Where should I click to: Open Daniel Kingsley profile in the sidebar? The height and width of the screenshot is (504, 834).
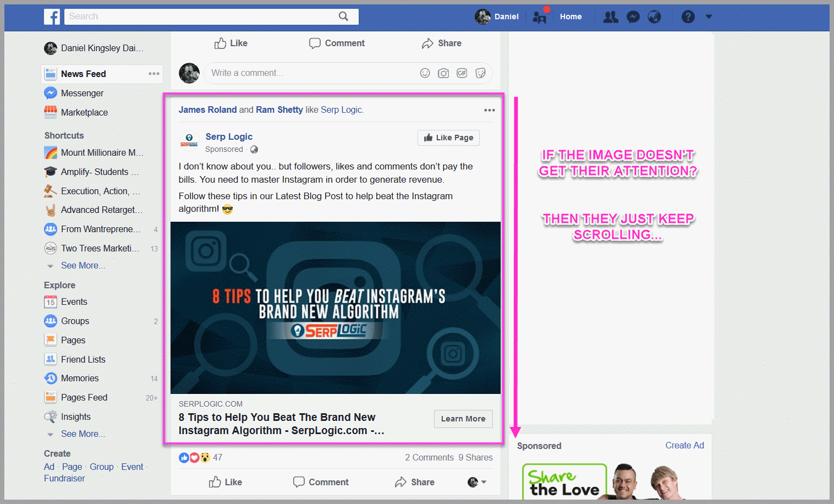click(x=94, y=48)
